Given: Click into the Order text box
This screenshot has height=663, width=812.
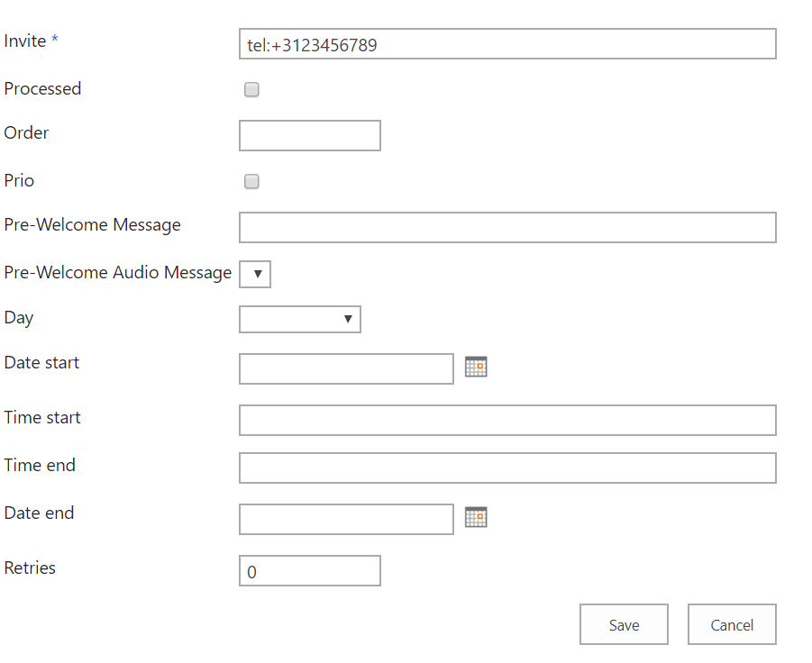Looking at the screenshot, I should (x=310, y=135).
